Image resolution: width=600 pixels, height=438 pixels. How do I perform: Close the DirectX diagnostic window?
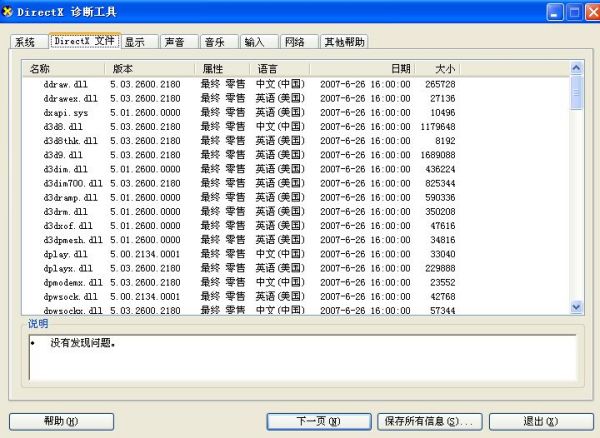(x=593, y=13)
